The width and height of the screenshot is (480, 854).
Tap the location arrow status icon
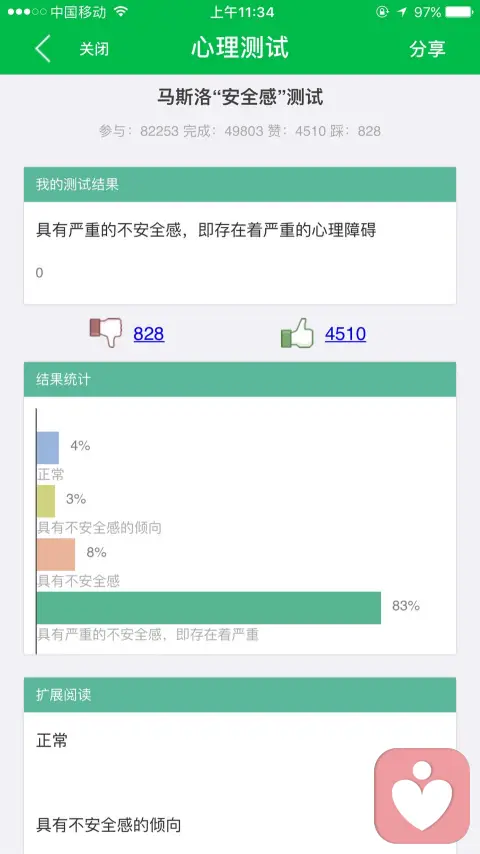402,11
